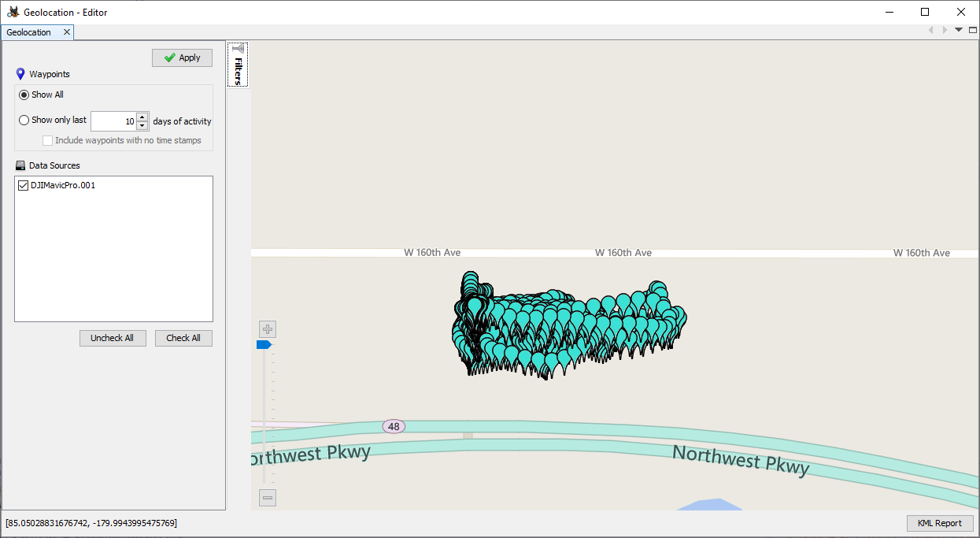Increase days of activity with the up spinner
Screen dimensions: 980x538
142,117
